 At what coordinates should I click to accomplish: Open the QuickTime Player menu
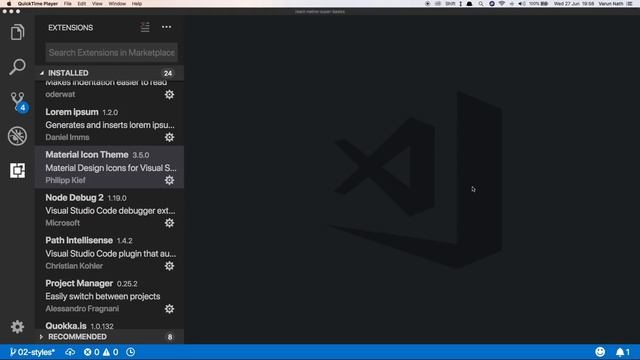tap(38, 4)
